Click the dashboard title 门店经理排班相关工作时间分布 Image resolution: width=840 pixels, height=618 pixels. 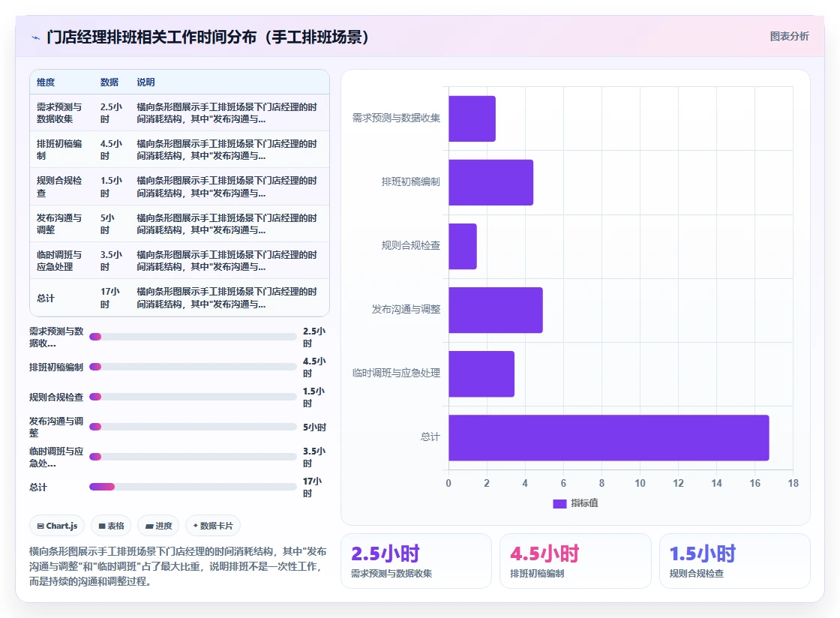coord(208,37)
